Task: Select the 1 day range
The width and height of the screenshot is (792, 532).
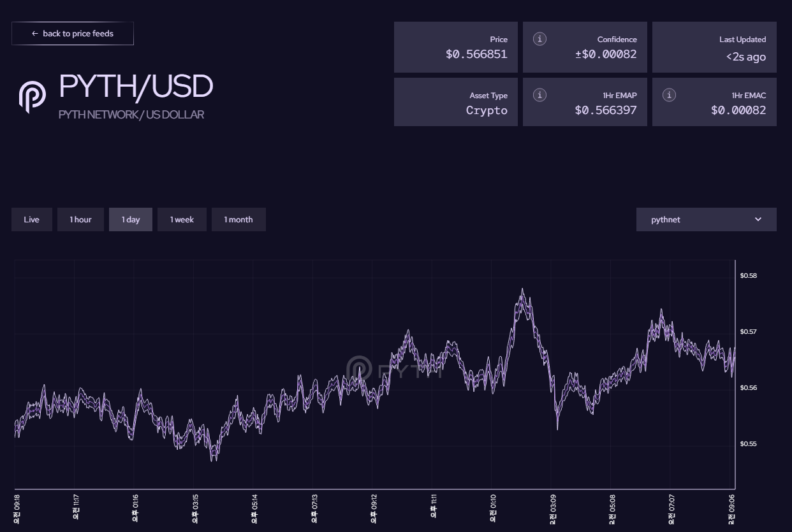Action: pyautogui.click(x=131, y=219)
